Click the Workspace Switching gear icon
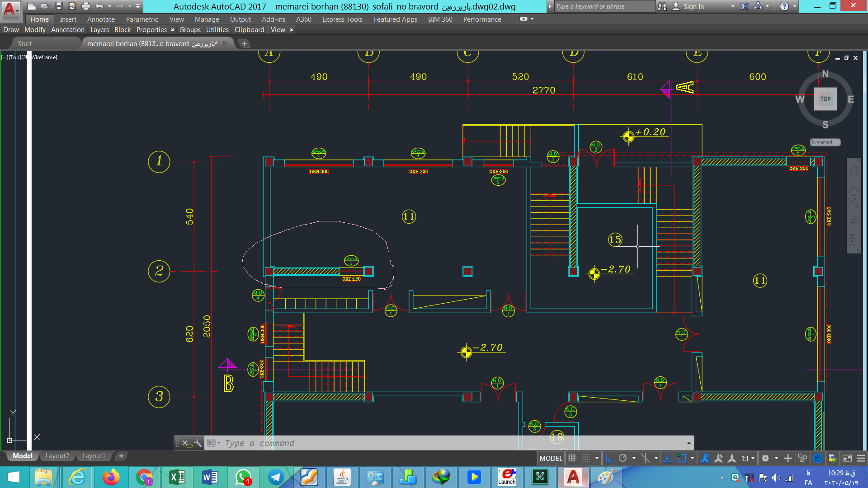The width and height of the screenshot is (868, 488). click(x=765, y=458)
